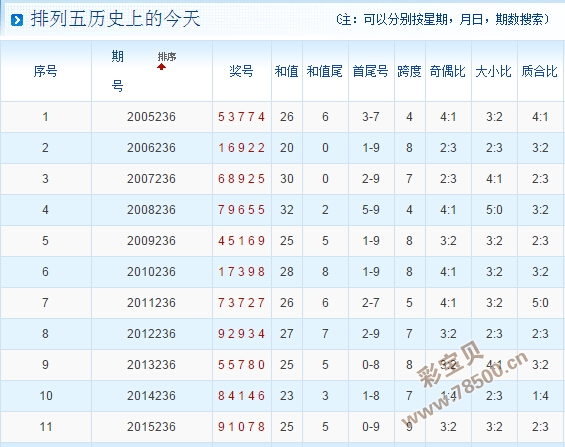The width and height of the screenshot is (565, 447).
Task: Click the 跨度 column header
Action: click(410, 71)
